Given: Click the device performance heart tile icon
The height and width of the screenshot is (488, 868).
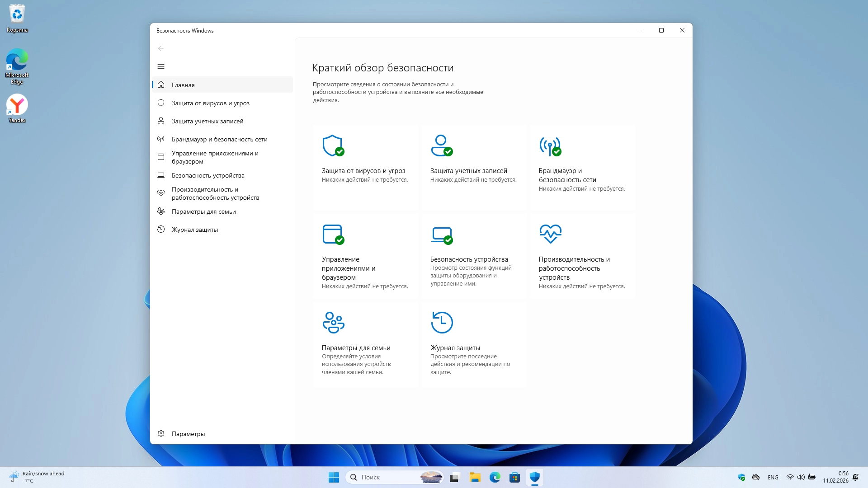Looking at the screenshot, I should (550, 234).
